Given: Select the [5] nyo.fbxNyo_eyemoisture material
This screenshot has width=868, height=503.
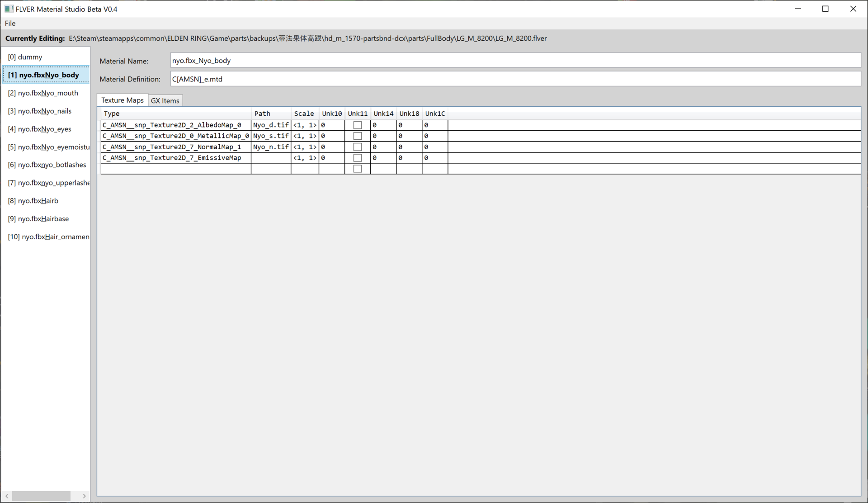Looking at the screenshot, I should click(x=46, y=147).
